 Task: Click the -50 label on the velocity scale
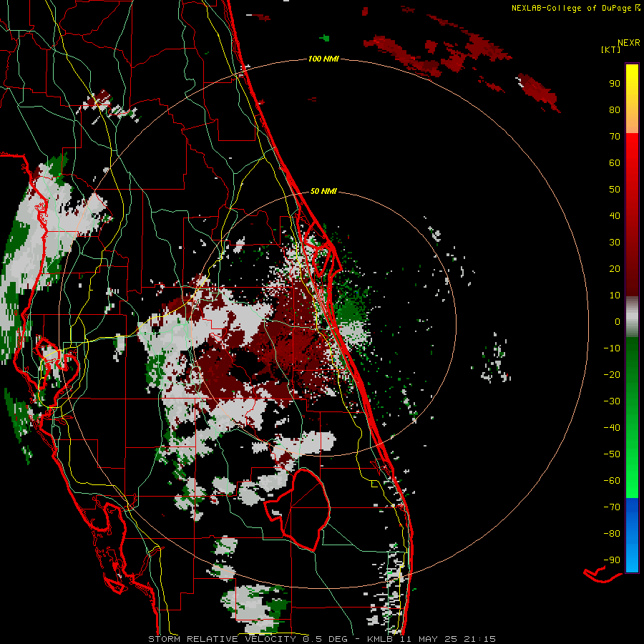click(612, 454)
